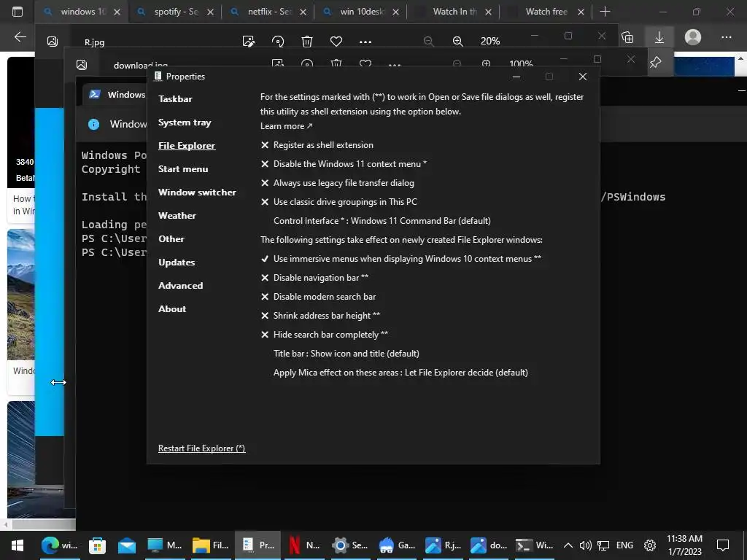Open Settings window from taskbar
747x560 pixels.
tap(350, 545)
